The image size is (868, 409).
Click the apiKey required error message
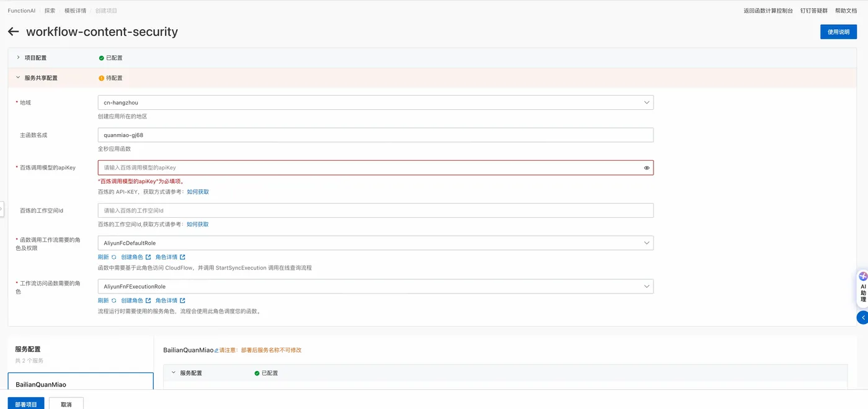pos(141,181)
